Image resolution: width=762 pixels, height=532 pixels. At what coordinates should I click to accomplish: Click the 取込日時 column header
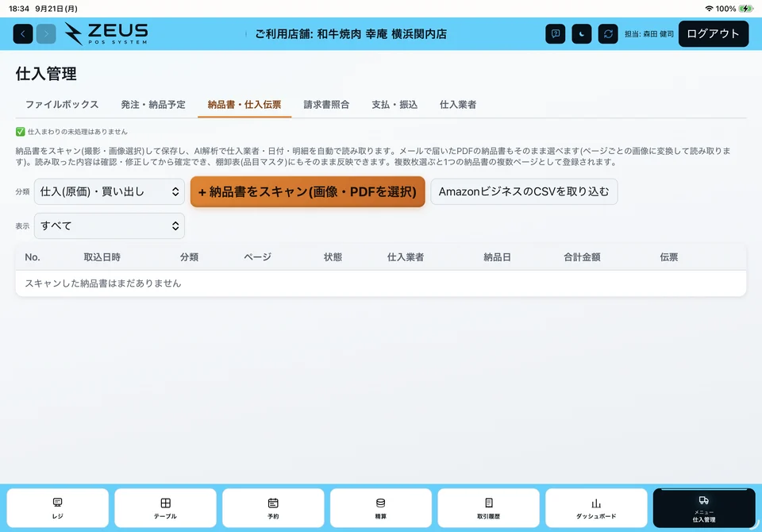pos(102,257)
